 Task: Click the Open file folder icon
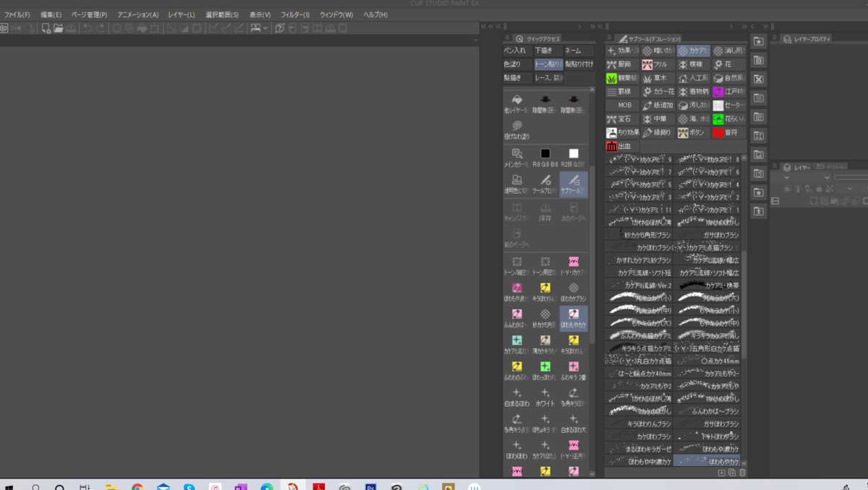[58, 28]
